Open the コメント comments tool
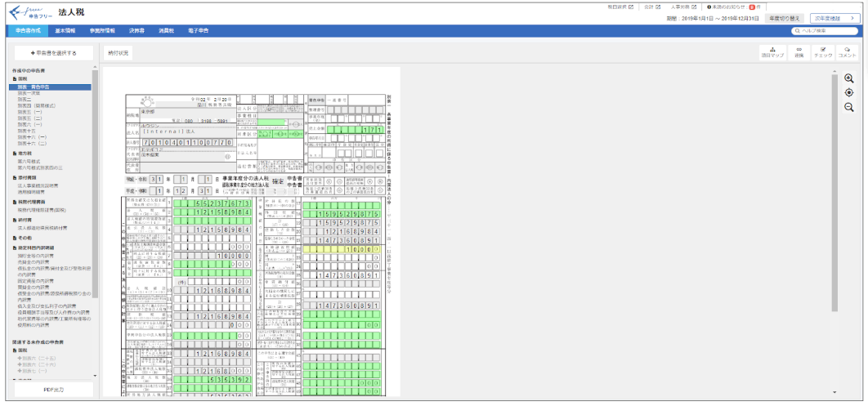The height and width of the screenshot is (406, 868). [847, 52]
